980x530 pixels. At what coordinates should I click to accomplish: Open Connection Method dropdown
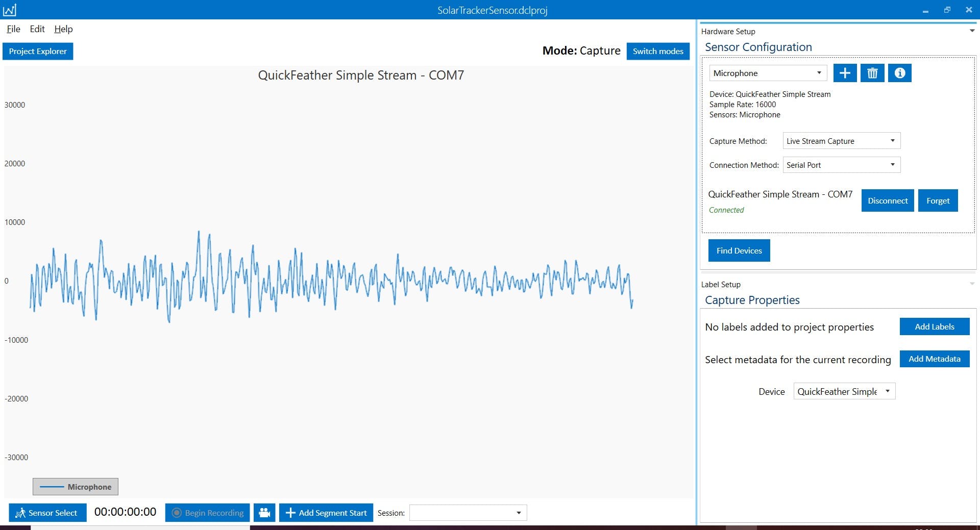pyautogui.click(x=841, y=165)
